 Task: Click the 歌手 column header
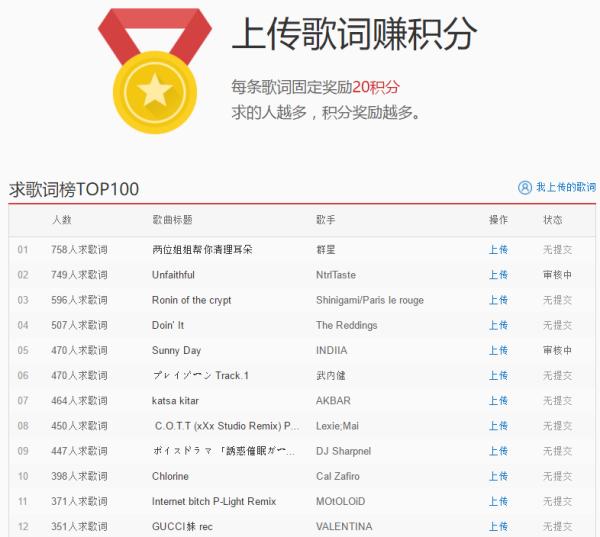click(x=326, y=220)
